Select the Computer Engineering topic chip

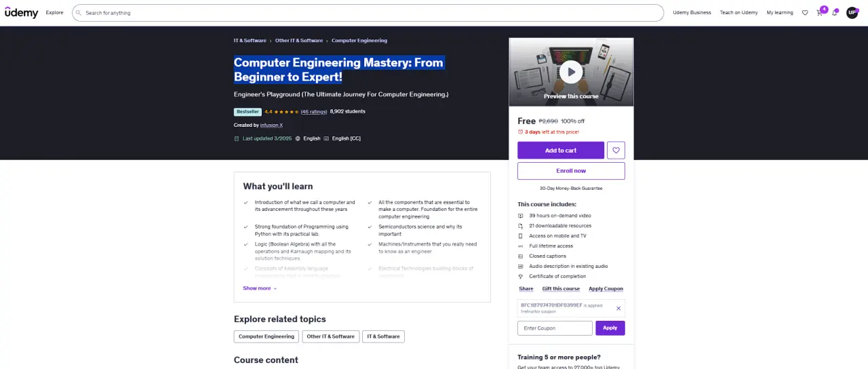(x=267, y=336)
